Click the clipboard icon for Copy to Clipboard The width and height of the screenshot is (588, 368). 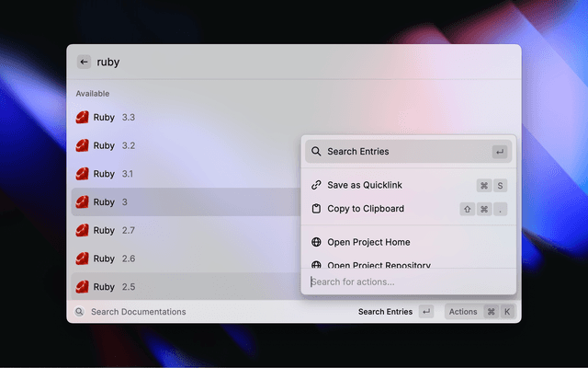click(316, 209)
